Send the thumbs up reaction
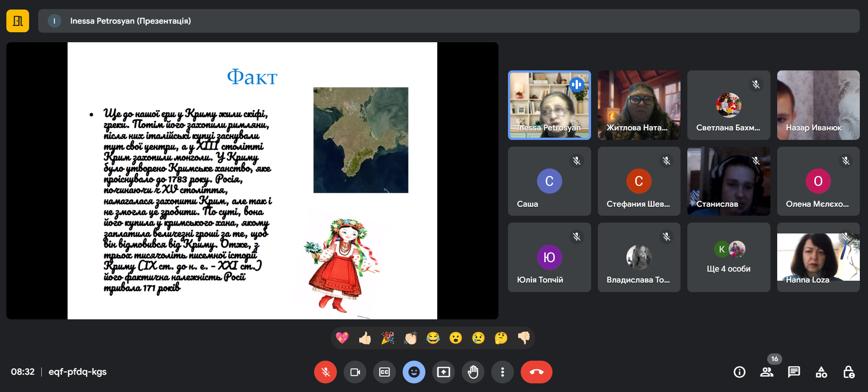The height and width of the screenshot is (392, 868). tap(365, 338)
